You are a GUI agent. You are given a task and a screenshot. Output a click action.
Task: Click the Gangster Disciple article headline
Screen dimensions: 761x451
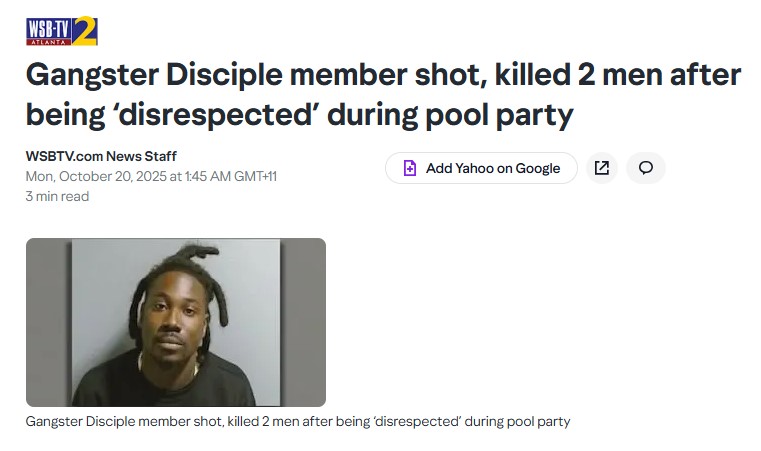[383, 94]
